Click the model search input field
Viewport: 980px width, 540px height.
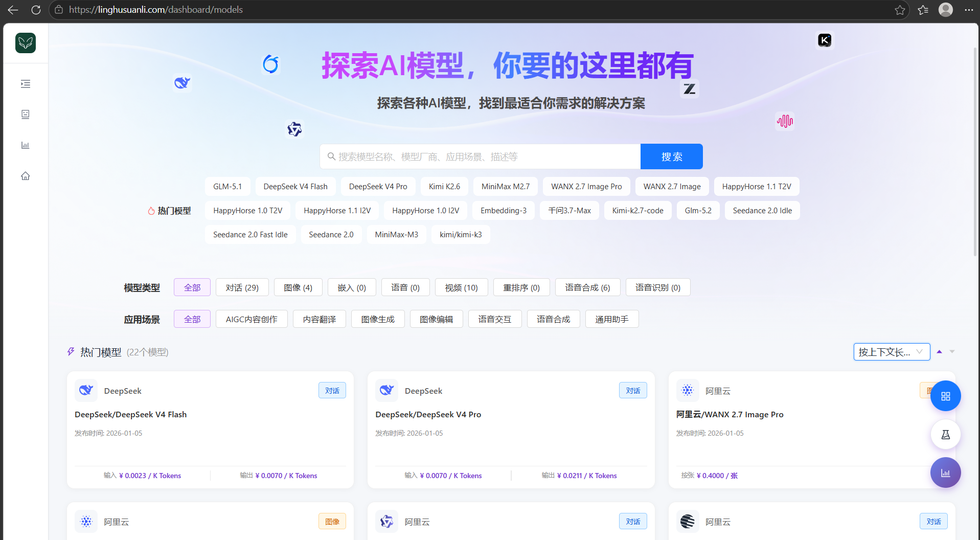click(x=480, y=156)
